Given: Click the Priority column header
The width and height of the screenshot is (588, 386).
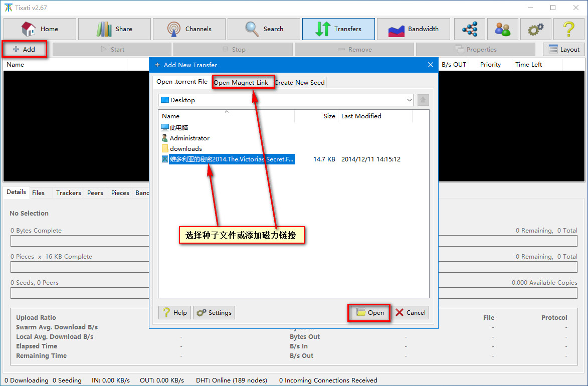Looking at the screenshot, I should pyautogui.click(x=490, y=65).
